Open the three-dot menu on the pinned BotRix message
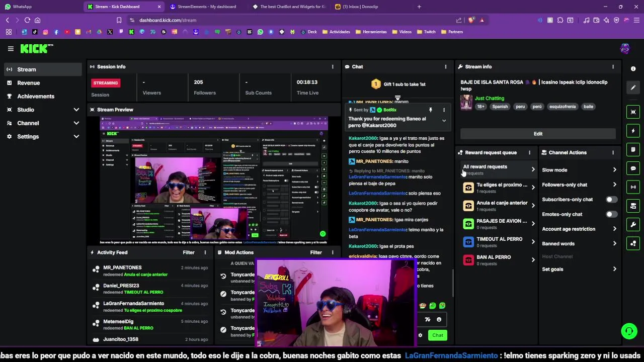This screenshot has width=644, height=362. coord(444,110)
